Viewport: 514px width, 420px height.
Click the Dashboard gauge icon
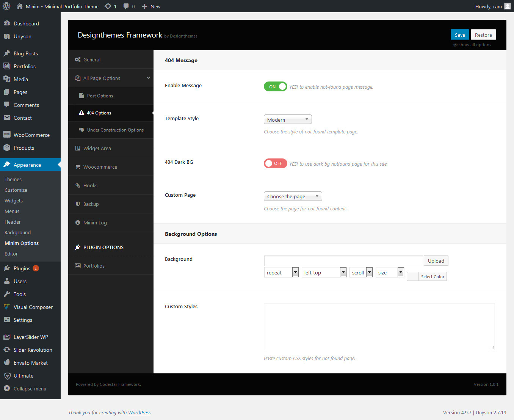point(7,23)
